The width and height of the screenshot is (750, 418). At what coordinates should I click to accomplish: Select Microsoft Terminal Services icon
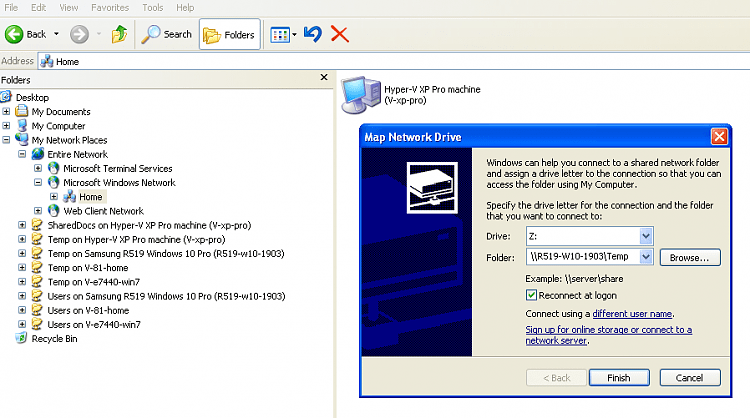pos(54,168)
